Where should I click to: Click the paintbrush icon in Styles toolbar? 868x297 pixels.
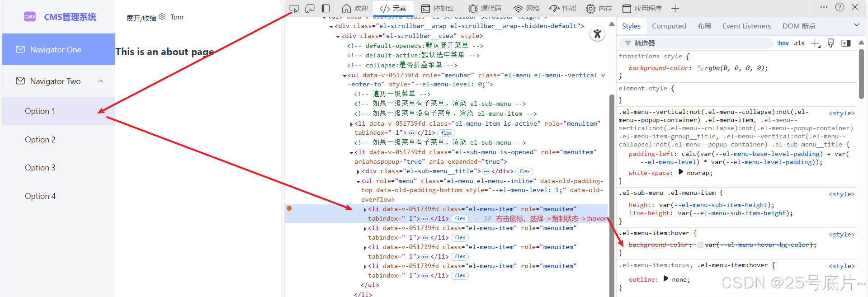click(830, 43)
